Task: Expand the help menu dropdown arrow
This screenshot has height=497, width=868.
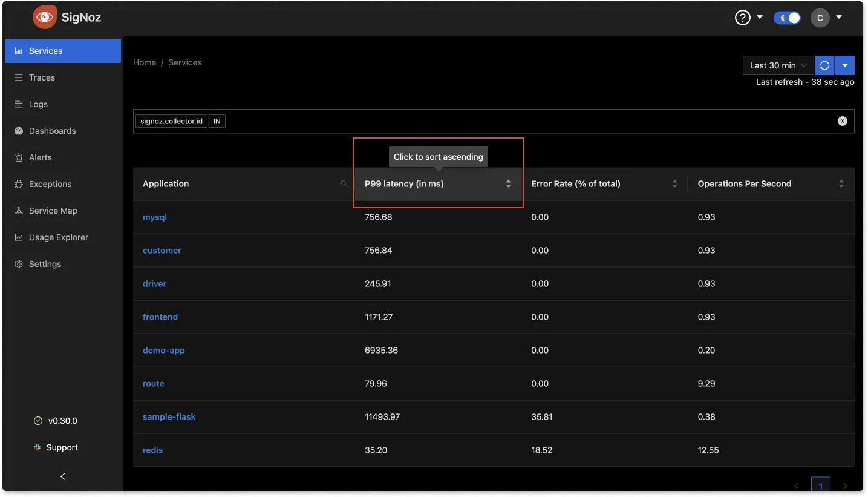Action: pyautogui.click(x=760, y=17)
